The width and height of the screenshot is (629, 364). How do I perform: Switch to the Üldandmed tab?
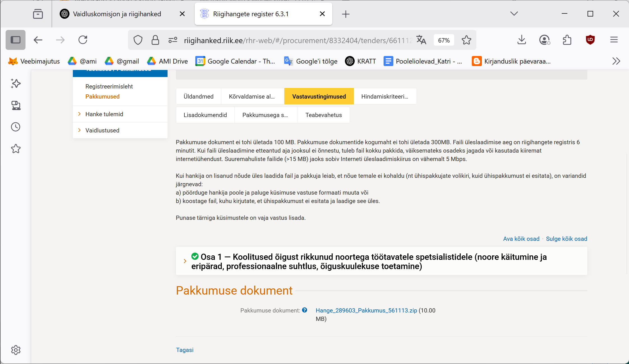click(x=198, y=96)
